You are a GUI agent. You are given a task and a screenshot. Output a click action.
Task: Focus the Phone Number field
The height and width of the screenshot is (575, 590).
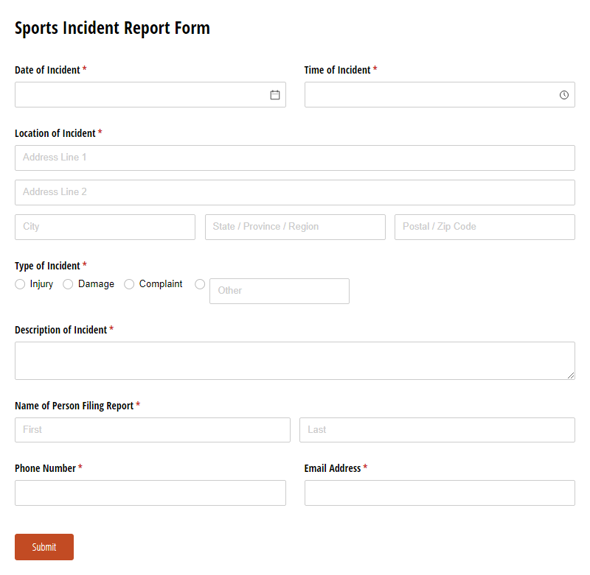[x=150, y=493]
